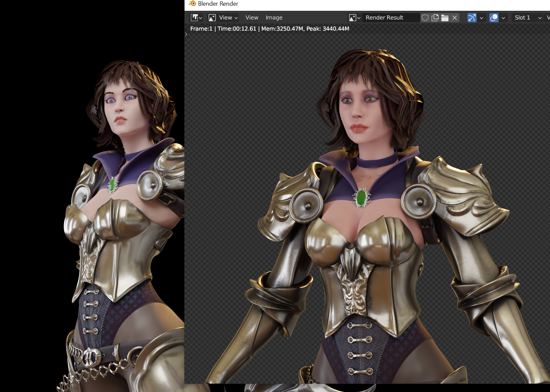Toggle the overlays display button

(494, 18)
